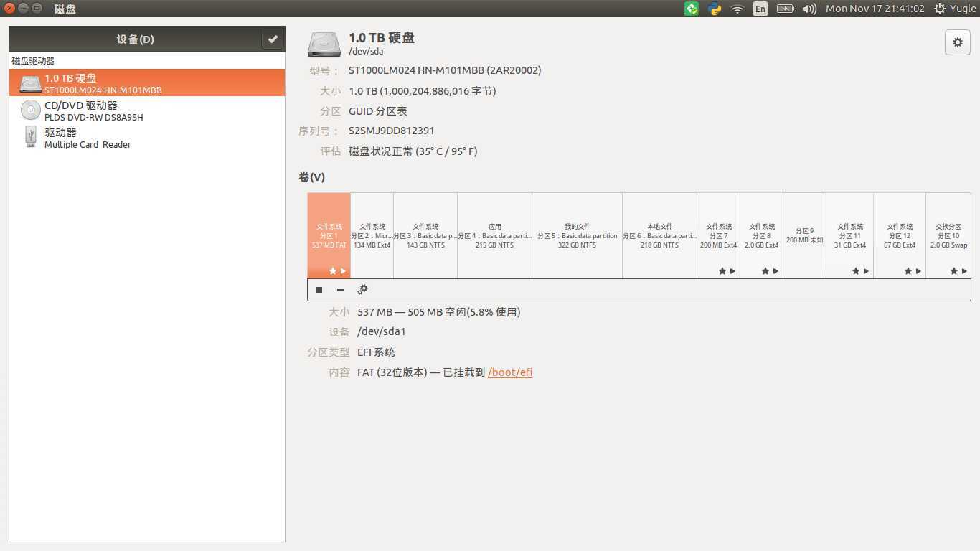Click the 磁盘状况正常 assessment text
Viewport: 980px width, 551px height.
coord(413,151)
